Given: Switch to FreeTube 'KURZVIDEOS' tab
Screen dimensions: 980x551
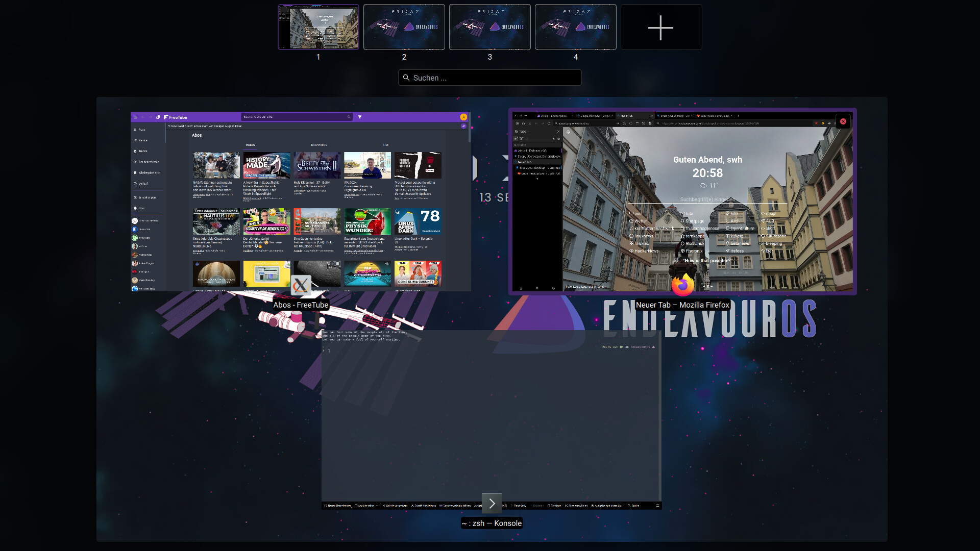Looking at the screenshot, I should 319,145.
